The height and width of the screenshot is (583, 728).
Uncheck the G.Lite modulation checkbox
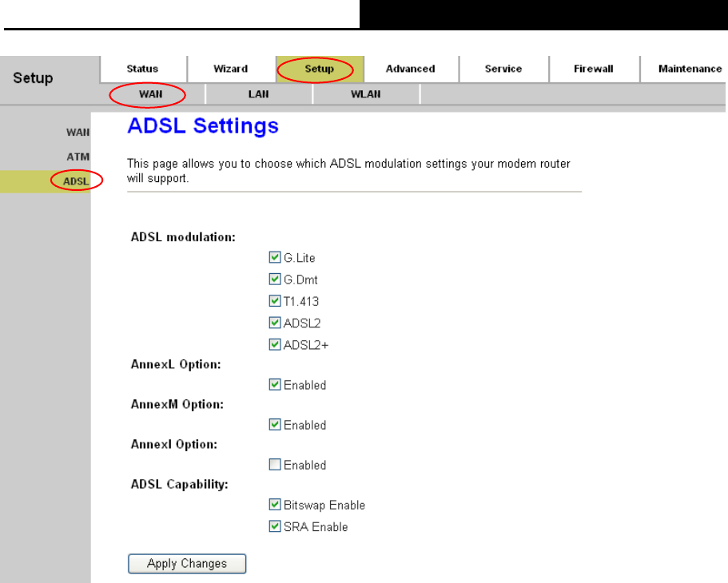coord(275,257)
